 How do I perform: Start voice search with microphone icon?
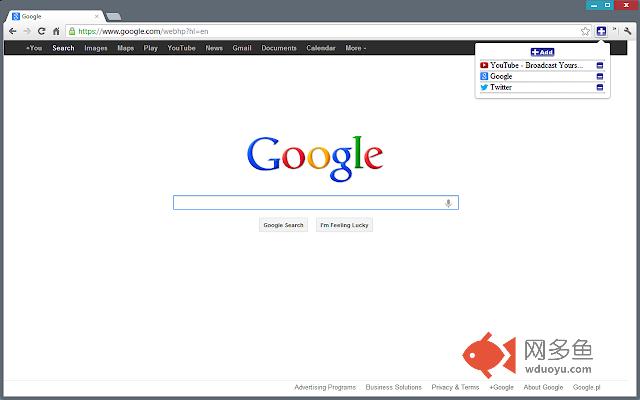(448, 203)
